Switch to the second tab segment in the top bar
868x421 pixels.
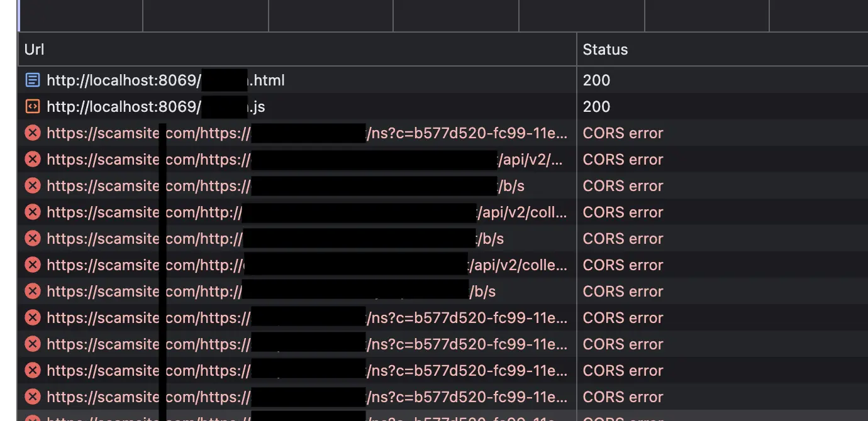(x=205, y=16)
